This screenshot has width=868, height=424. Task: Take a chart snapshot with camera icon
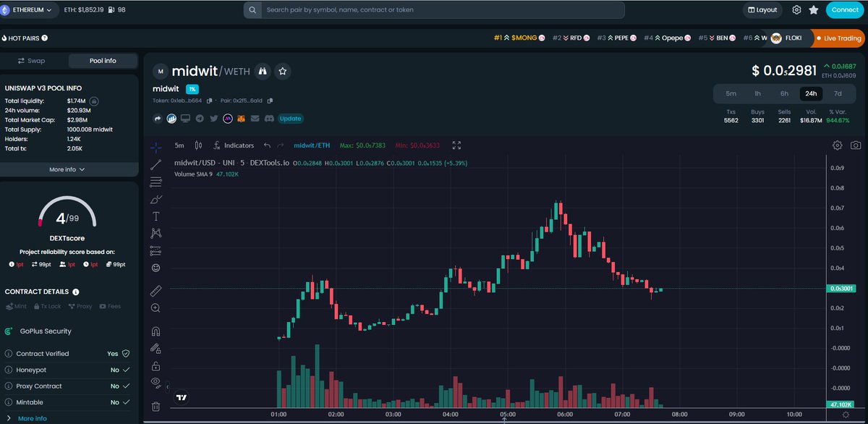(x=856, y=145)
